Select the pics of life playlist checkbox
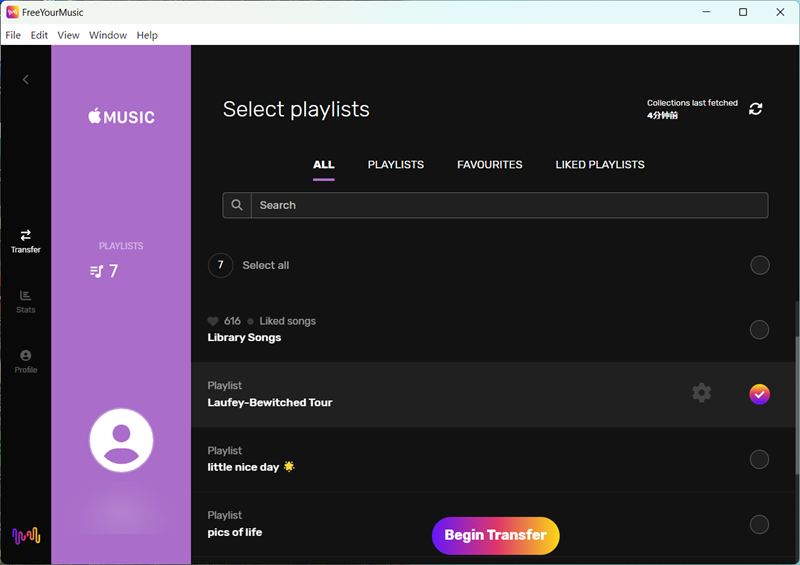This screenshot has width=800, height=565. point(759,524)
